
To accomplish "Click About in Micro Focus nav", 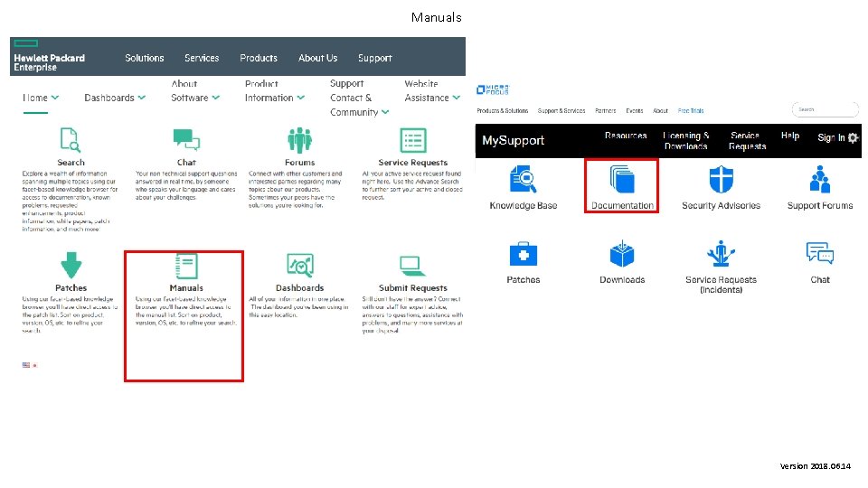I will (x=660, y=110).
